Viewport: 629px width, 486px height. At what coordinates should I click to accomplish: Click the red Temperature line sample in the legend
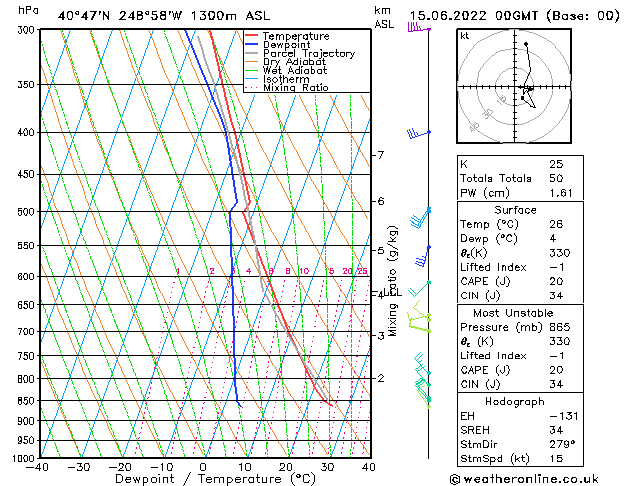pyautogui.click(x=251, y=36)
